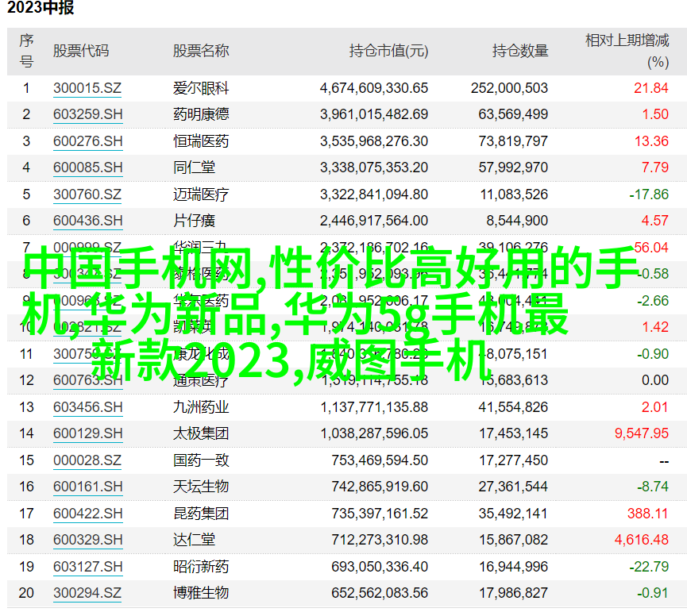The height and width of the screenshot is (616, 687).
Task: Open stock code link 300760.SZ
Action: 87,194
